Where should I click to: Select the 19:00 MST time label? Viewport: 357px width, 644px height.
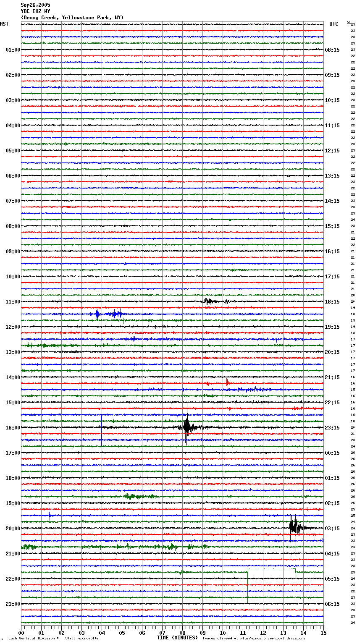point(13,503)
